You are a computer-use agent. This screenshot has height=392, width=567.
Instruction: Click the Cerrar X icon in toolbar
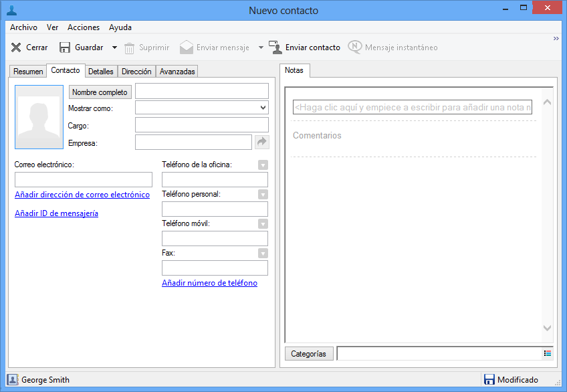point(16,47)
